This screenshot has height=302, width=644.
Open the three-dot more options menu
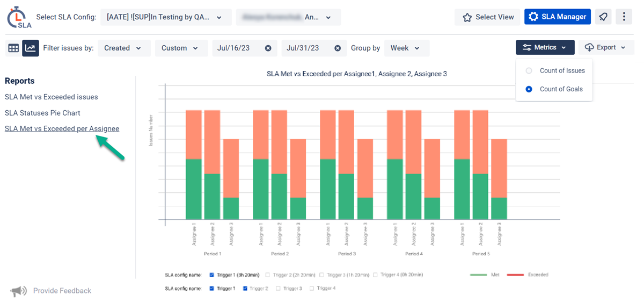(624, 17)
